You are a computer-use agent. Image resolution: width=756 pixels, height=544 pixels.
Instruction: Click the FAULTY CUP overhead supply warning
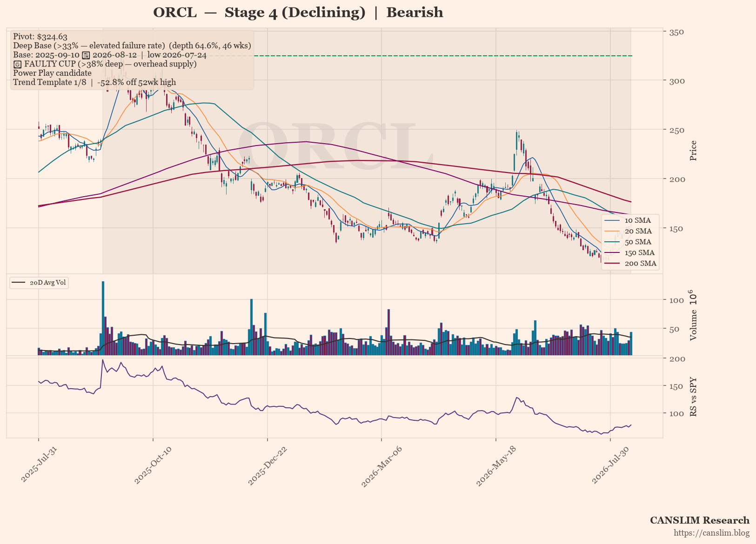[x=105, y=64]
